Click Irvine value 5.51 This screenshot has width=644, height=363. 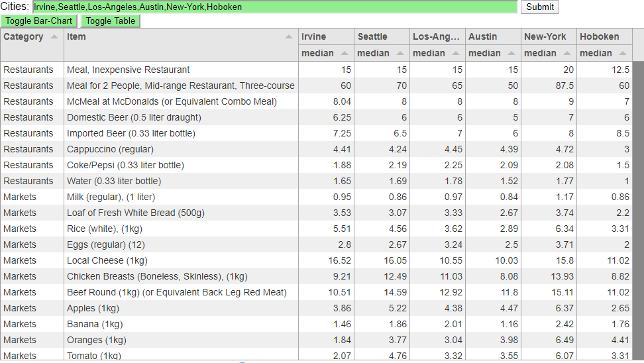coord(342,229)
